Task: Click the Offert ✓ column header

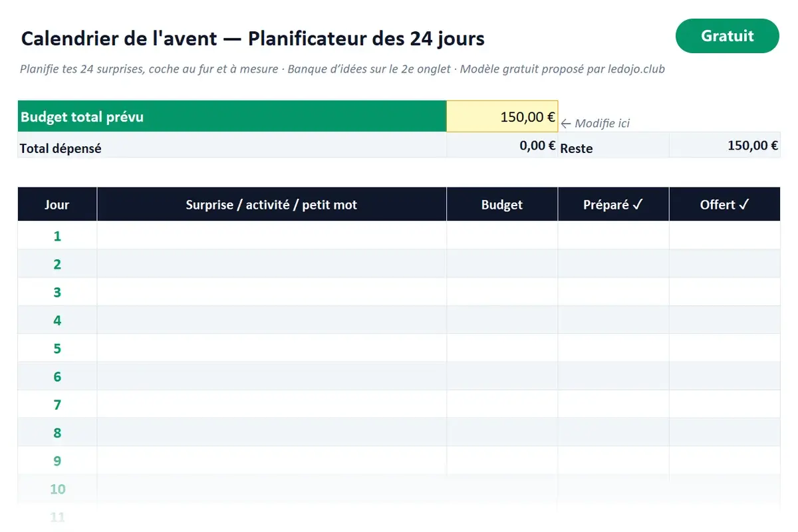Action: (x=725, y=204)
